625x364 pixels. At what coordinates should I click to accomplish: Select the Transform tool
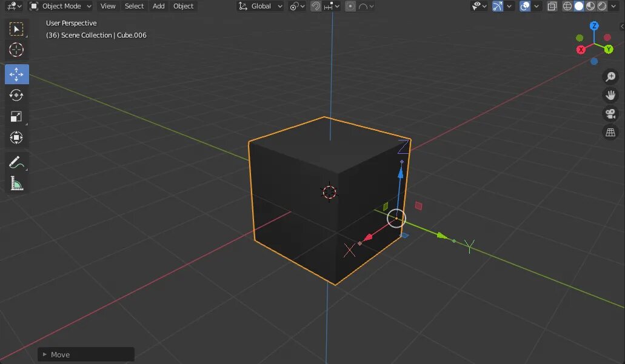point(16,137)
